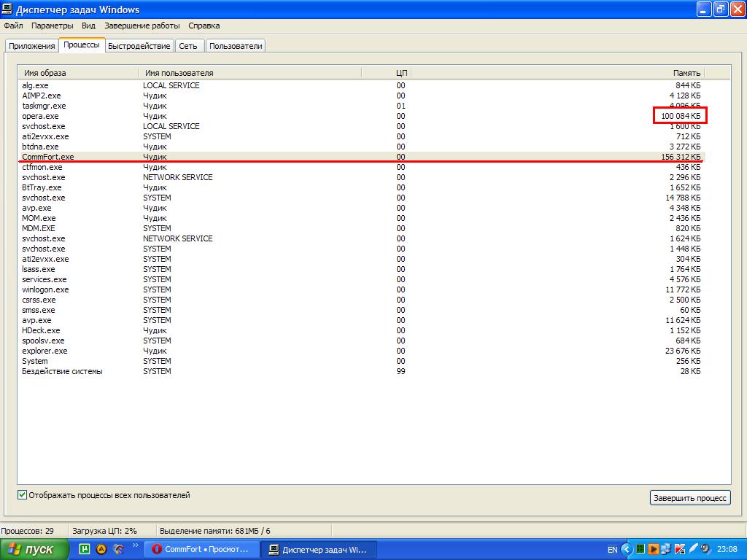747x560 pixels.
Task: Open the Файл menu
Action: pos(13,26)
